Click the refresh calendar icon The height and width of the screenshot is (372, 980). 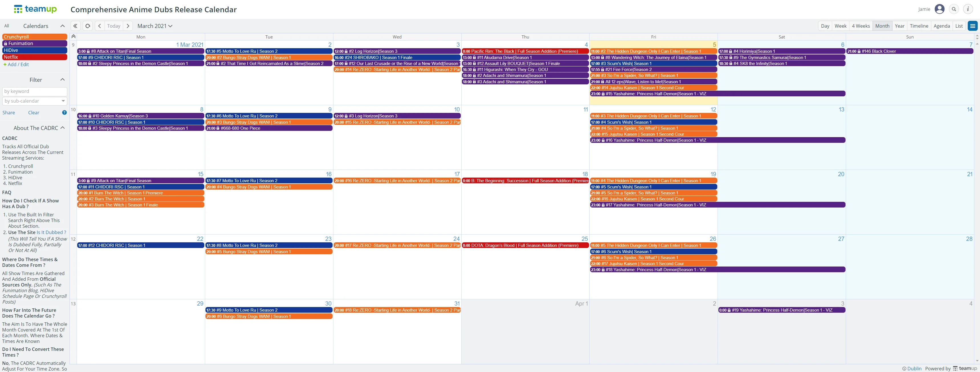(x=87, y=25)
